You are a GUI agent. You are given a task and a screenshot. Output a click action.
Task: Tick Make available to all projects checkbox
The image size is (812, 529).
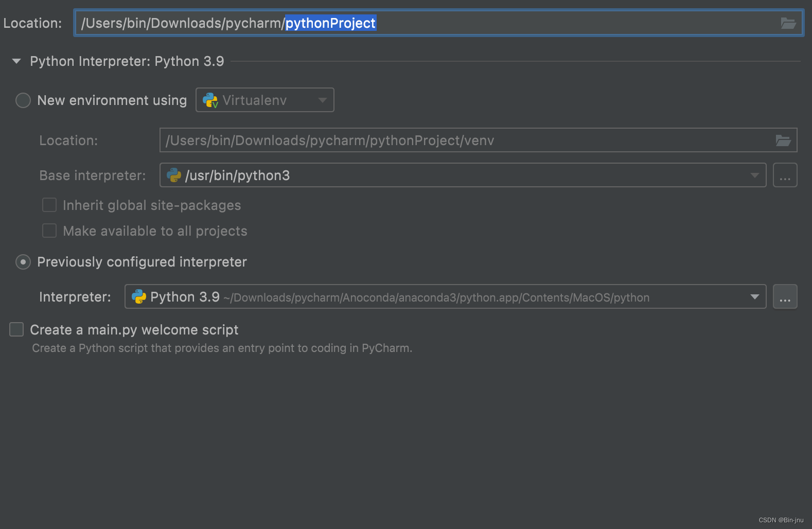49,231
